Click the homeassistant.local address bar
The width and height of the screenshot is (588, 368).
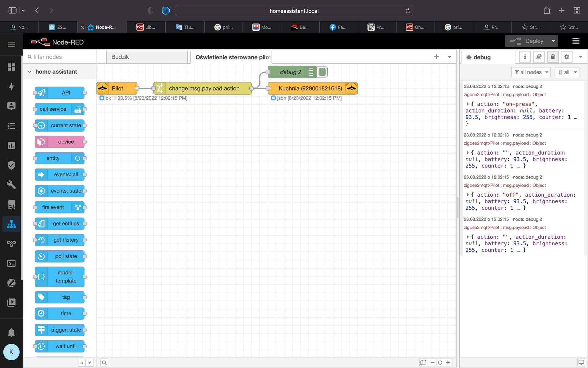click(x=294, y=11)
